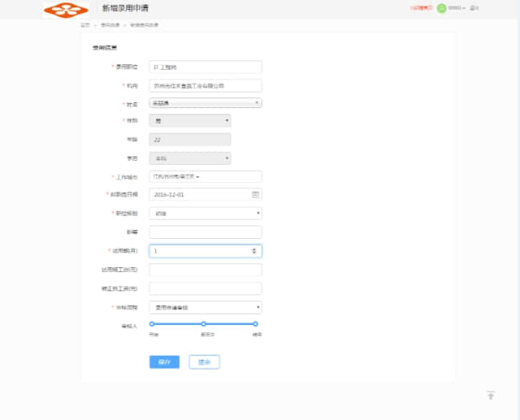Expand the job level dropdown
Viewport: 520px width, 420px height.
(x=205, y=214)
